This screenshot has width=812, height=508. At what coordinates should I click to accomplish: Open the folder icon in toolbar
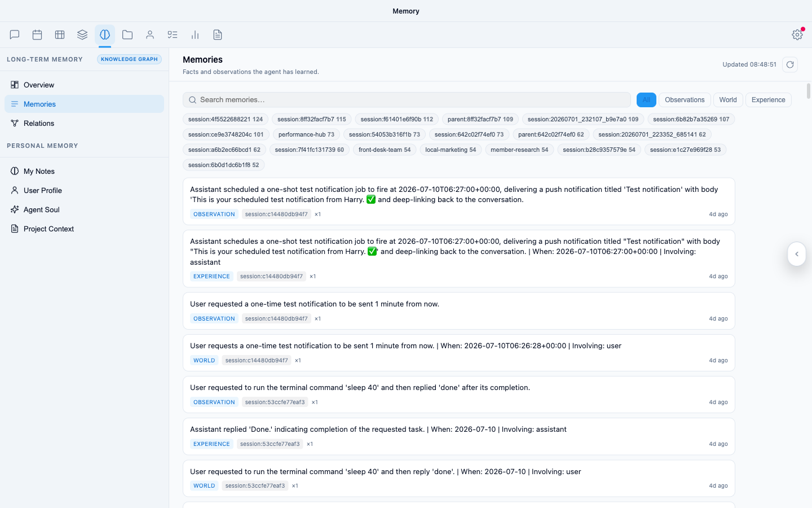tap(127, 35)
